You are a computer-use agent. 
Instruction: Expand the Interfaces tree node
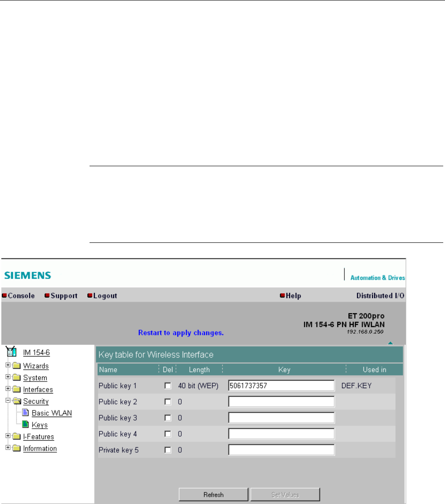click(x=8, y=389)
